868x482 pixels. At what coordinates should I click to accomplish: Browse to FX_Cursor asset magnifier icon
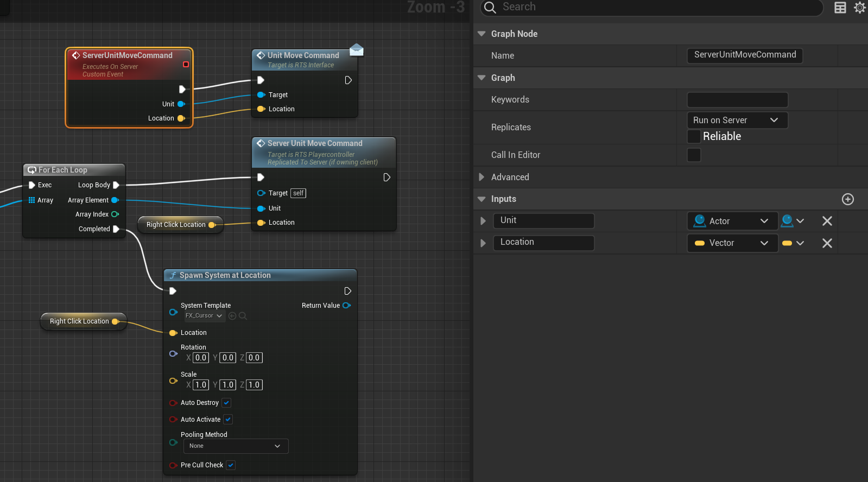point(243,316)
